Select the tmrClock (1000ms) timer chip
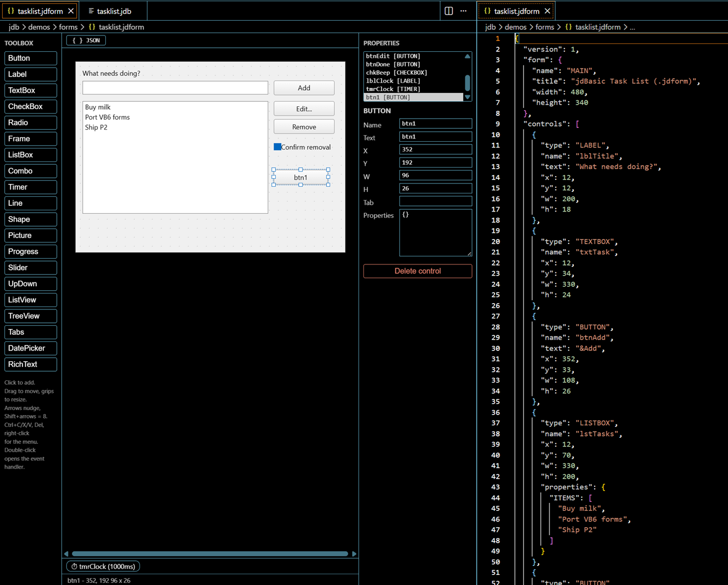This screenshot has width=728, height=585. pyautogui.click(x=104, y=566)
